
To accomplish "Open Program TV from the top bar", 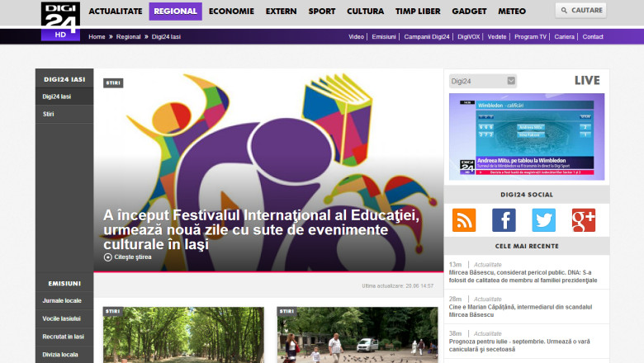I will (x=530, y=37).
